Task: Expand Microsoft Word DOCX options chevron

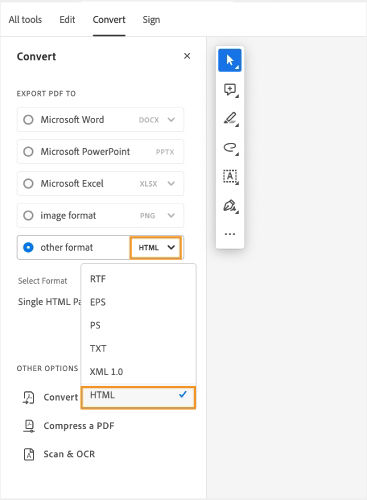Action: pyautogui.click(x=171, y=120)
